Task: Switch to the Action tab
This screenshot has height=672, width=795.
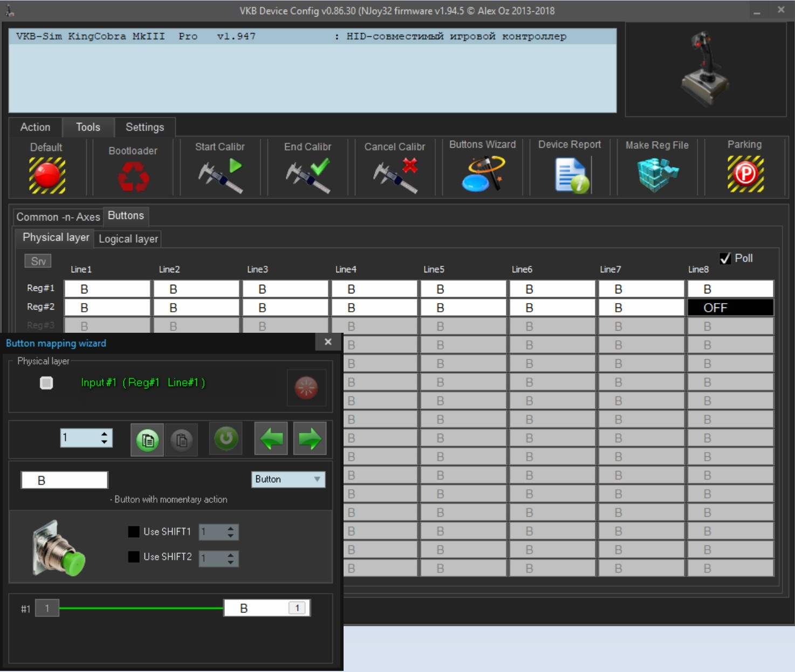Action: [35, 127]
